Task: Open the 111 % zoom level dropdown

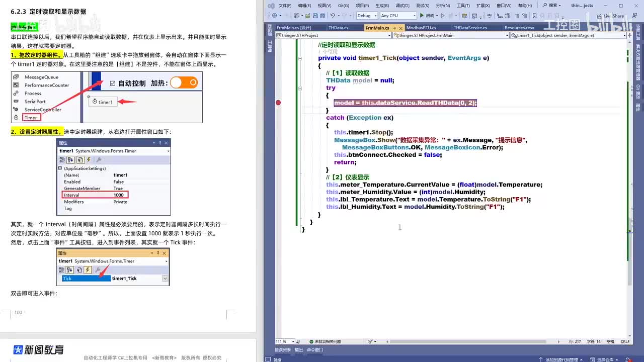Action: tap(284, 341)
